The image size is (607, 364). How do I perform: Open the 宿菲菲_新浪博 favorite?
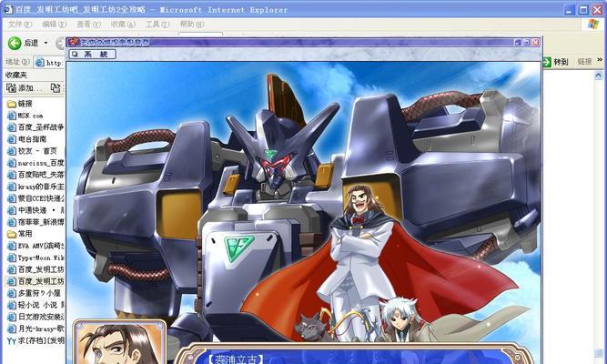pos(35,222)
